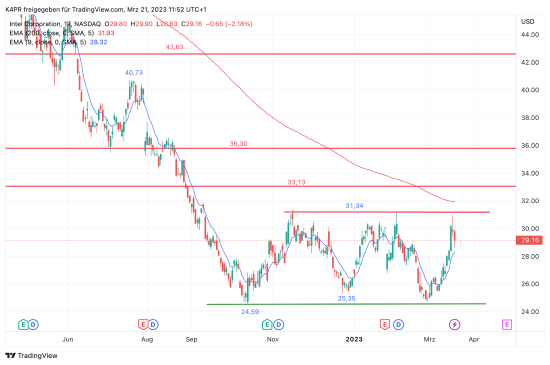The width and height of the screenshot is (550, 365).
Task: Click the 2023 time axis label
Action: pos(354,339)
